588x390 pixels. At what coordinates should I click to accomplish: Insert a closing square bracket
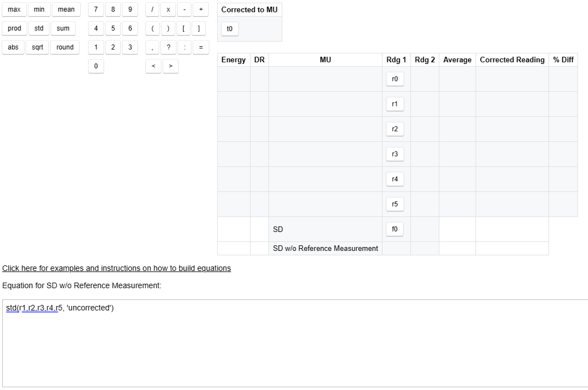tap(199, 28)
